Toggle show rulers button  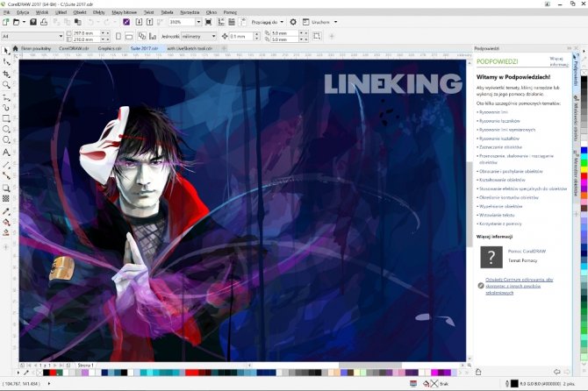click(221, 22)
